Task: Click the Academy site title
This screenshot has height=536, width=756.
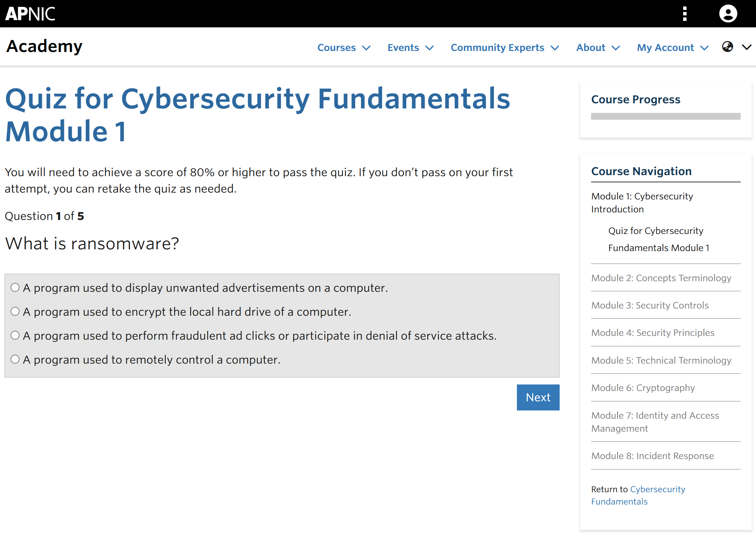Action: coord(44,47)
